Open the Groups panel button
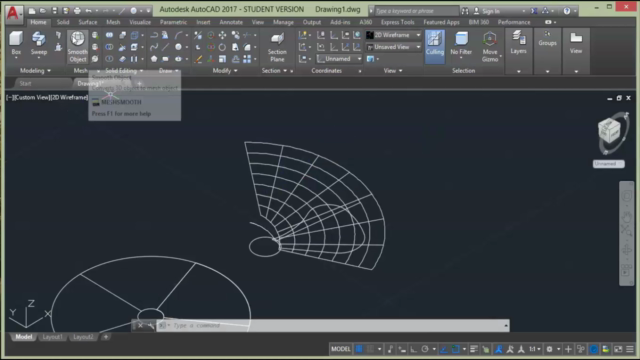The image size is (640, 360). point(547,39)
